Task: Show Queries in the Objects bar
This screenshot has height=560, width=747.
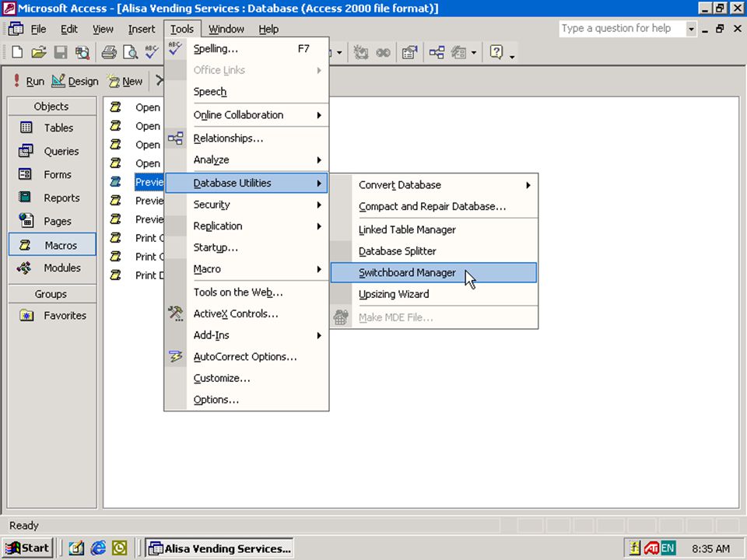Action: [52, 151]
